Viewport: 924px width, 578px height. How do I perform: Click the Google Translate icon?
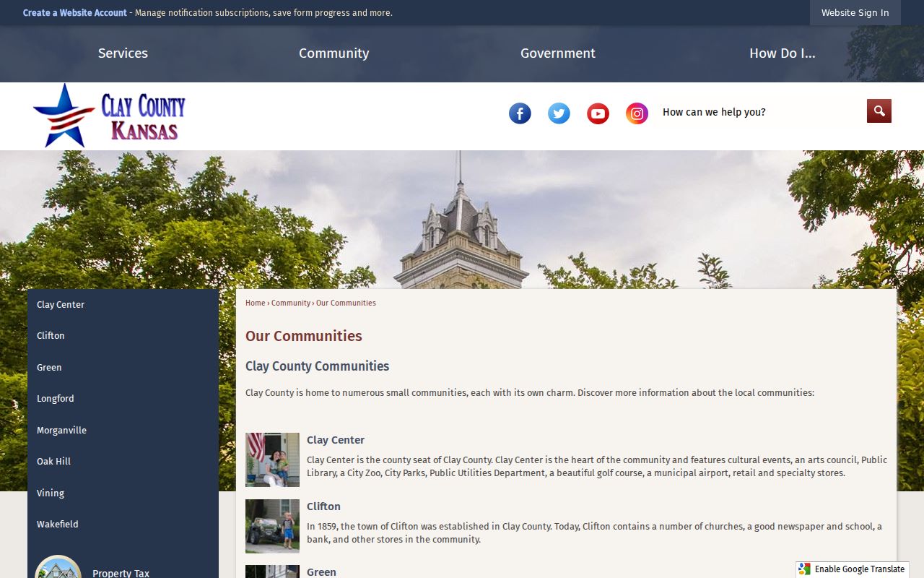(x=805, y=569)
